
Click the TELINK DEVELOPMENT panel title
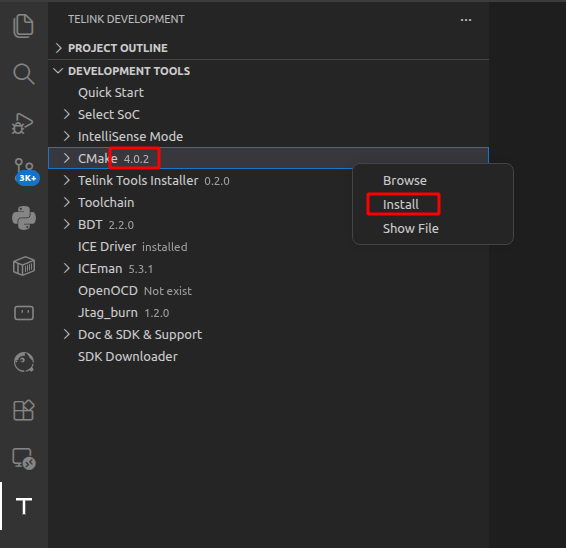[x=126, y=19]
